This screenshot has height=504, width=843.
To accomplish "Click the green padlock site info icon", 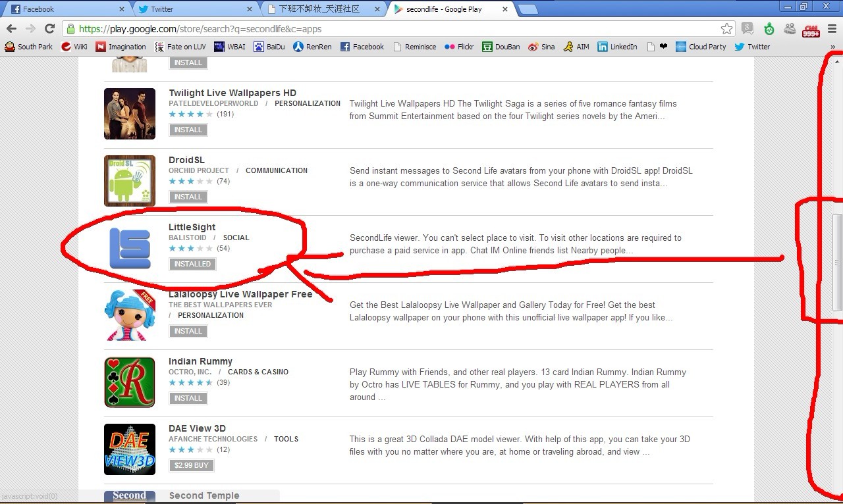I will [x=70, y=29].
